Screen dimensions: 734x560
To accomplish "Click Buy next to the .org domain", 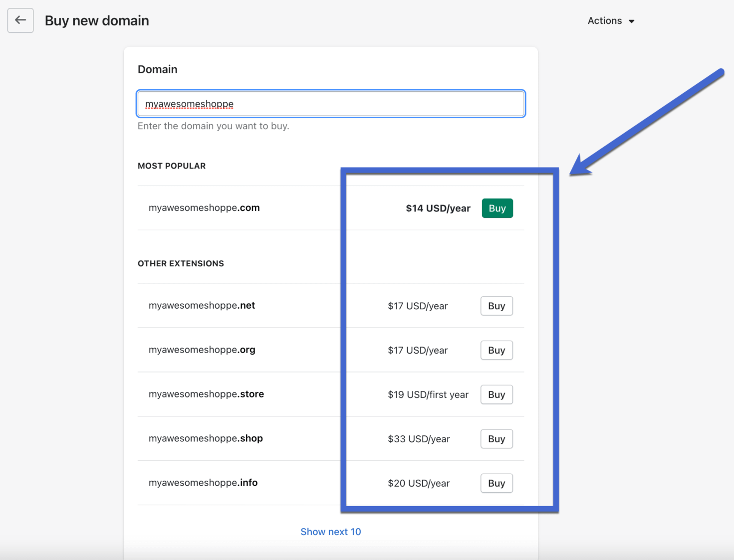I will [x=496, y=350].
